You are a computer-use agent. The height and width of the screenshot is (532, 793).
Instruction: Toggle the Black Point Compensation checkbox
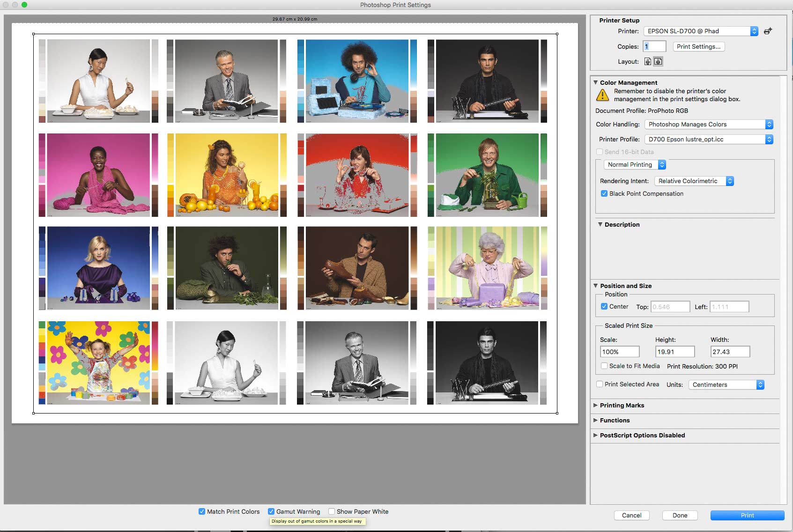604,193
